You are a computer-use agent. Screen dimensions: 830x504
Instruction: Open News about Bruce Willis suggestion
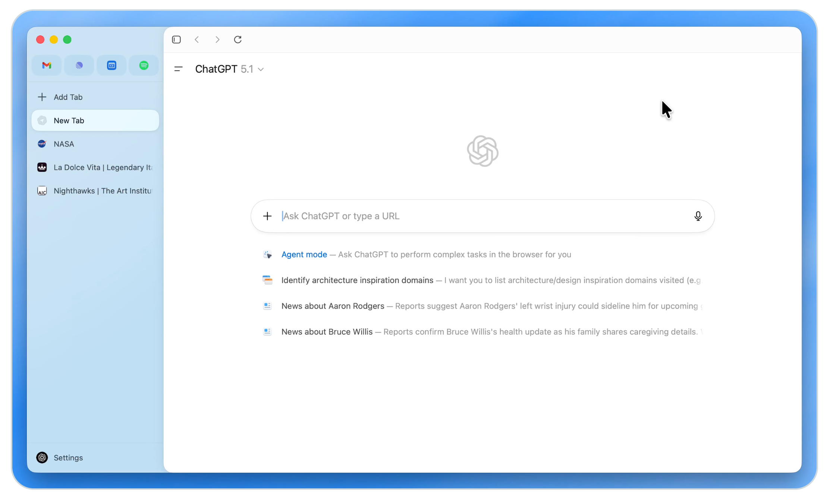327,332
